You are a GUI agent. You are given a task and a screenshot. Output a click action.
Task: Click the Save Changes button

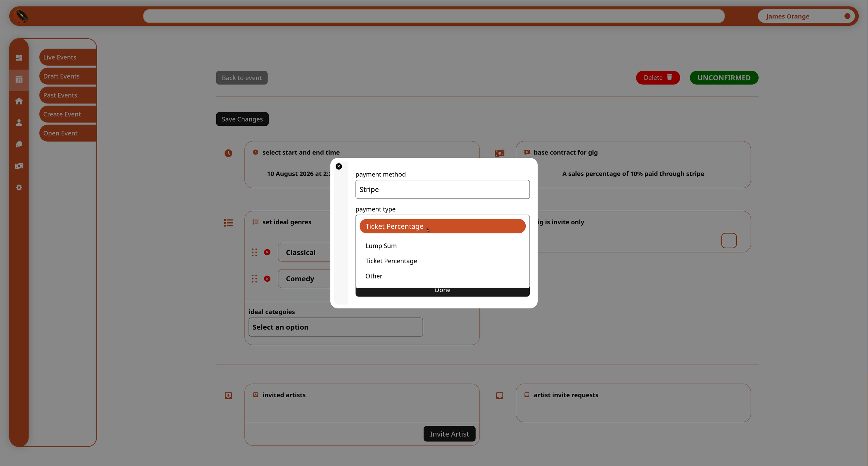[x=242, y=119]
